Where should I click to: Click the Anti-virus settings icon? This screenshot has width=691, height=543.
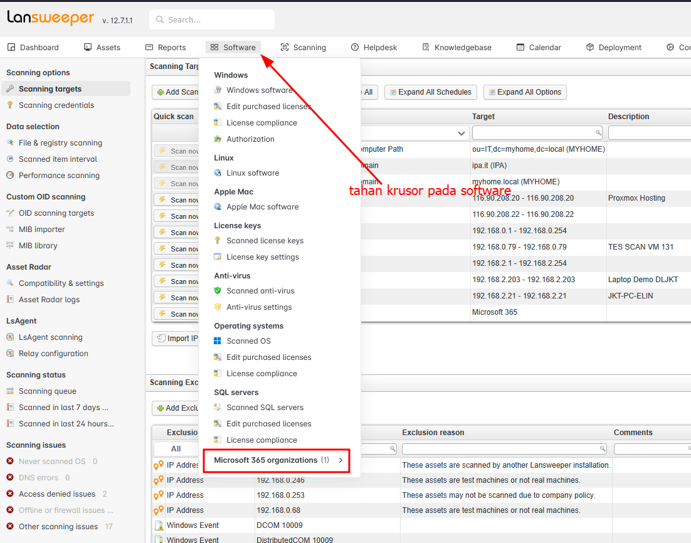(217, 307)
